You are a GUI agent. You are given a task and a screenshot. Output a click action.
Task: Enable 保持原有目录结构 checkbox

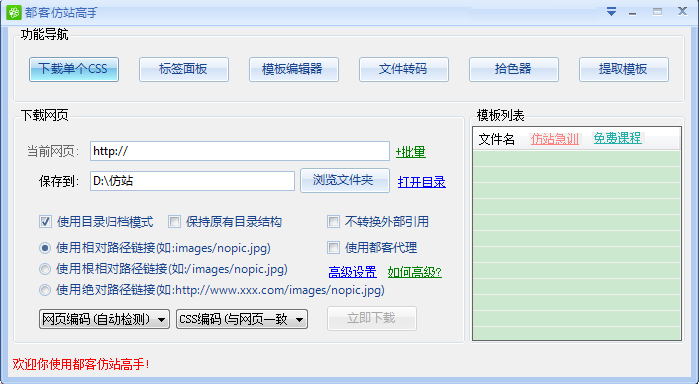174,222
